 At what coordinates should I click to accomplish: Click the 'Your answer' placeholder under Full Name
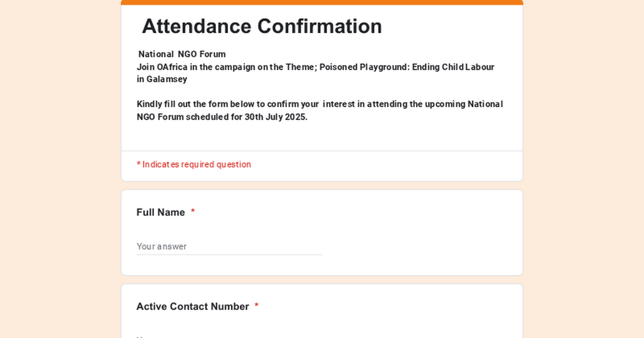(162, 246)
